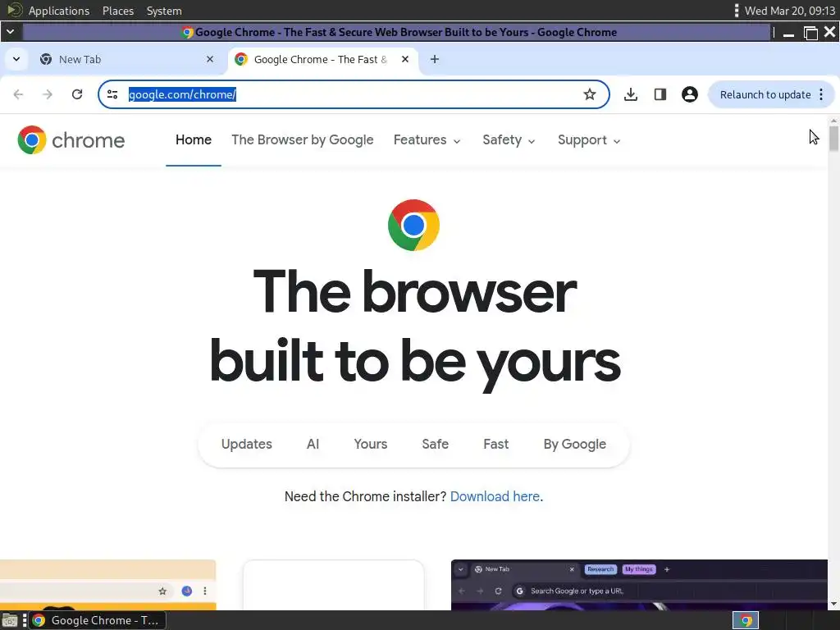Close the Google Chrome - The Fast tab
Image resolution: width=840 pixels, height=630 pixels.
pyautogui.click(x=405, y=59)
